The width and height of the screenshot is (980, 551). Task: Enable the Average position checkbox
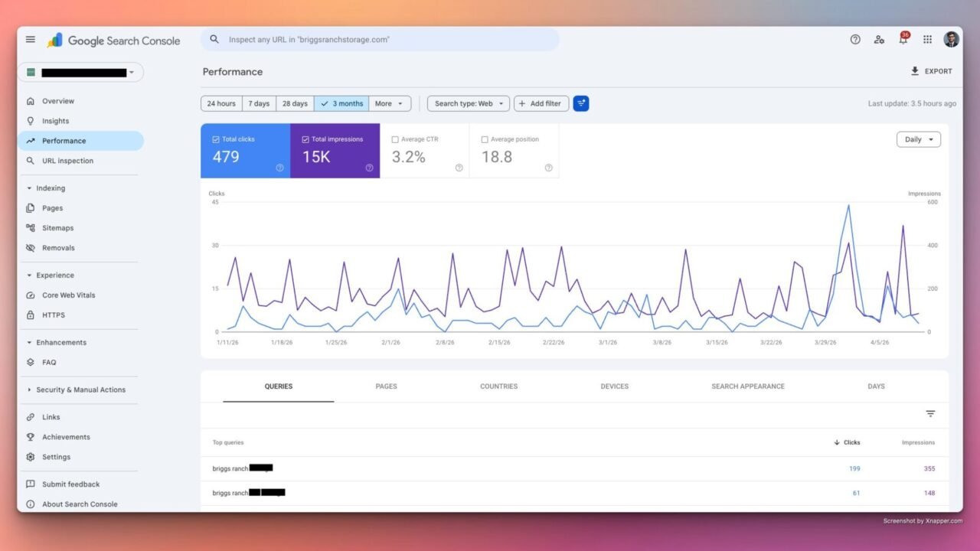(x=485, y=139)
